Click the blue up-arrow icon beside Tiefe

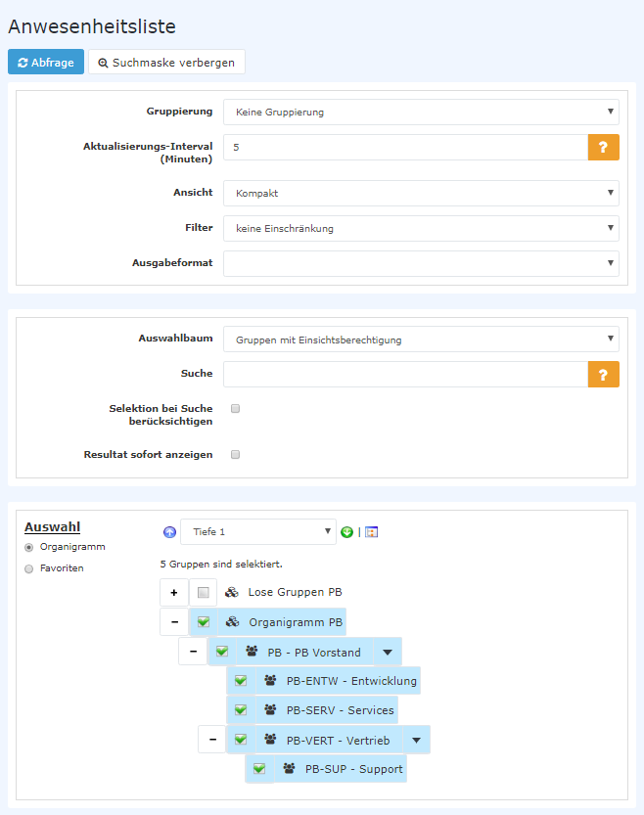169,532
